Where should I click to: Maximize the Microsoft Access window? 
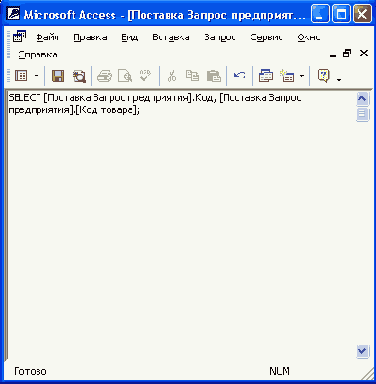(341, 14)
